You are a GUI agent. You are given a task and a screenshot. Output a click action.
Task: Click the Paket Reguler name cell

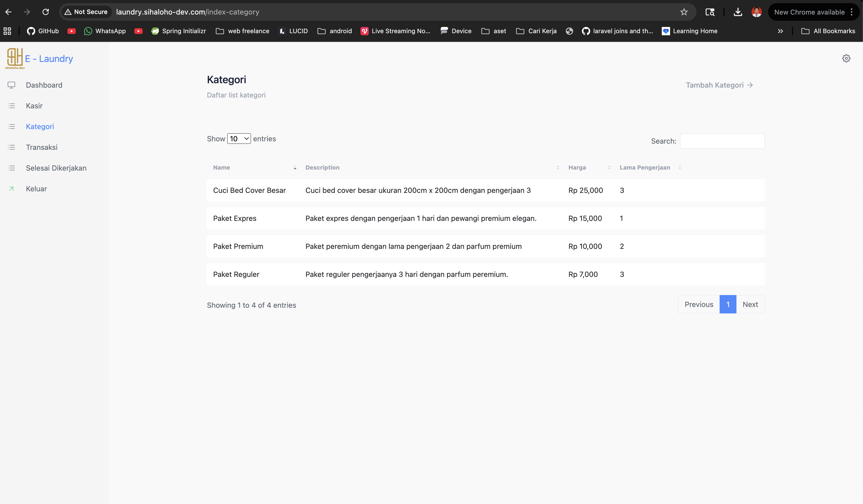click(x=236, y=274)
